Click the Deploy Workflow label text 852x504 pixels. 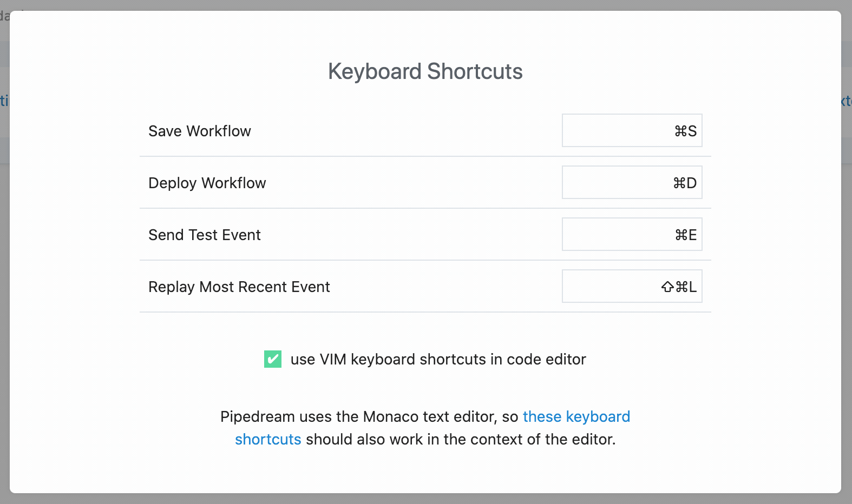pyautogui.click(x=207, y=183)
